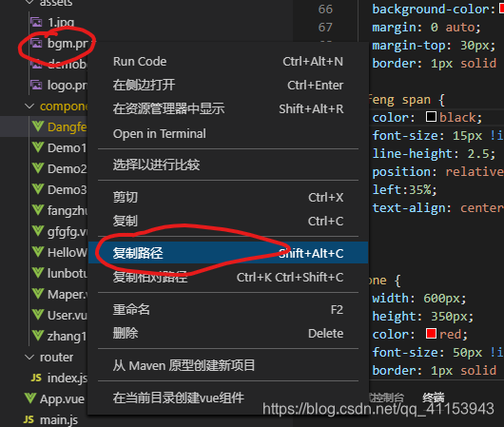Image resolution: width=504 pixels, height=427 pixels.
Task: Choose Open in Terminal
Action: tap(228, 134)
